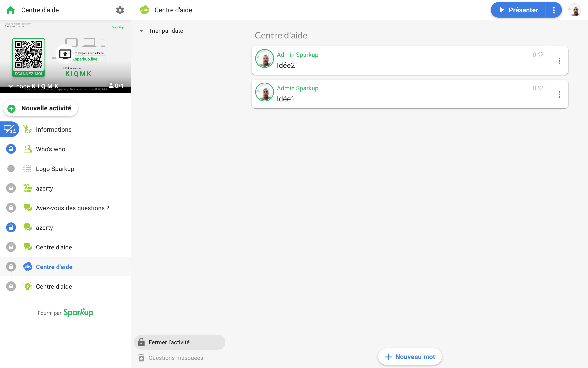Click the Centre d'aide title in left header
The width and height of the screenshot is (588, 368).
[40, 10]
